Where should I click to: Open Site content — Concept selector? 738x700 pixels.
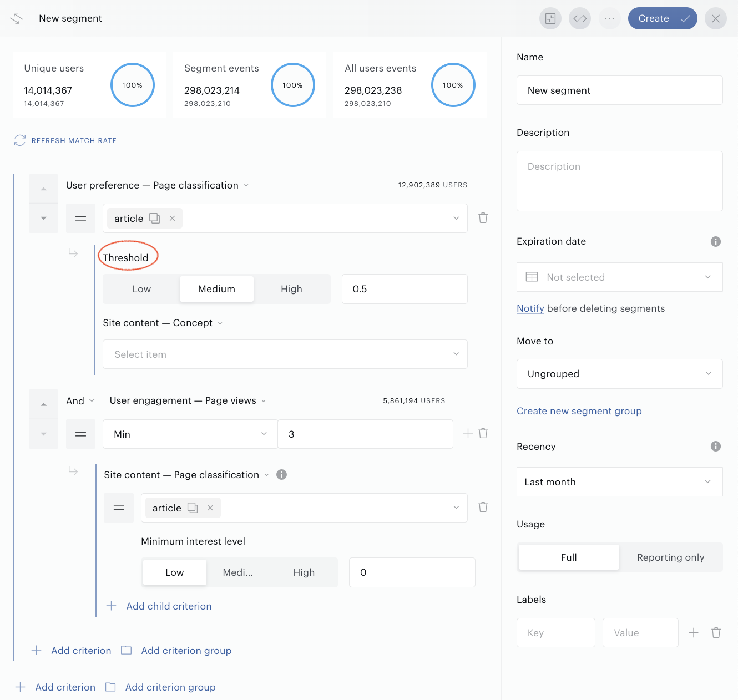163,323
